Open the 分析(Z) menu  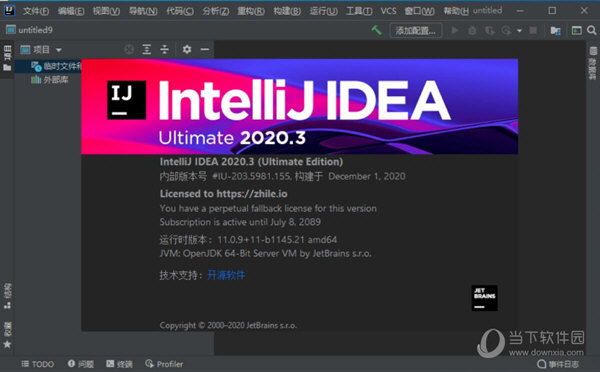pos(216,11)
